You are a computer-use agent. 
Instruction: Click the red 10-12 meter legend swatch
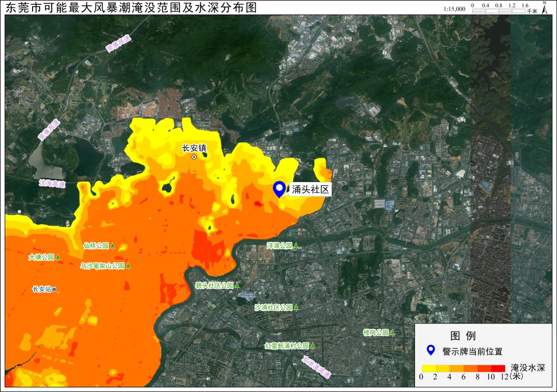click(x=498, y=368)
